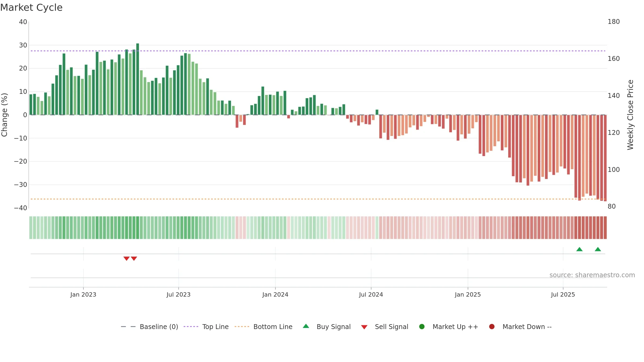The width and height of the screenshot is (644, 362).
Task: Click the 180 right-axis value
Action: coord(614,22)
